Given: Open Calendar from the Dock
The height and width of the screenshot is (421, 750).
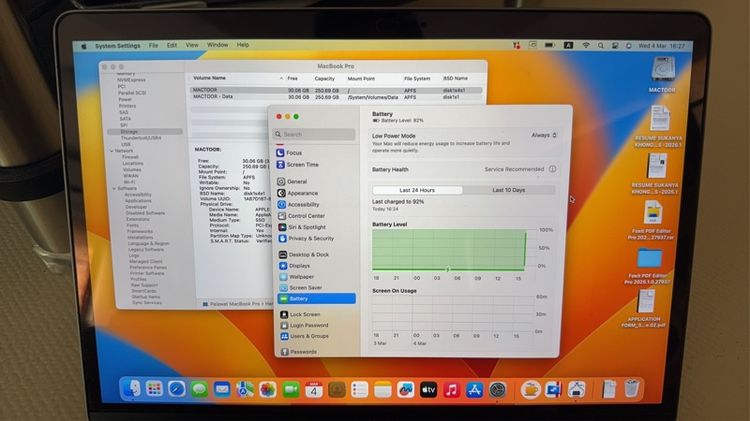Looking at the screenshot, I should (x=314, y=390).
